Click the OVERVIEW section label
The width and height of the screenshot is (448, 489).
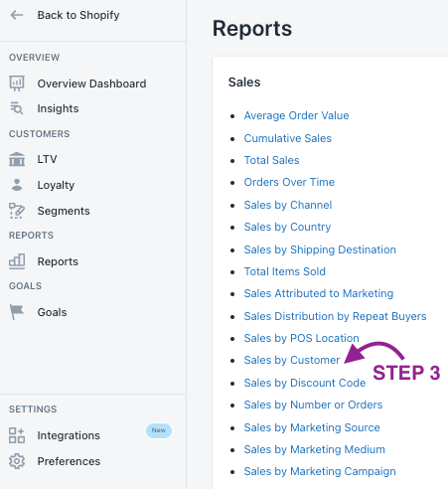[x=35, y=58]
